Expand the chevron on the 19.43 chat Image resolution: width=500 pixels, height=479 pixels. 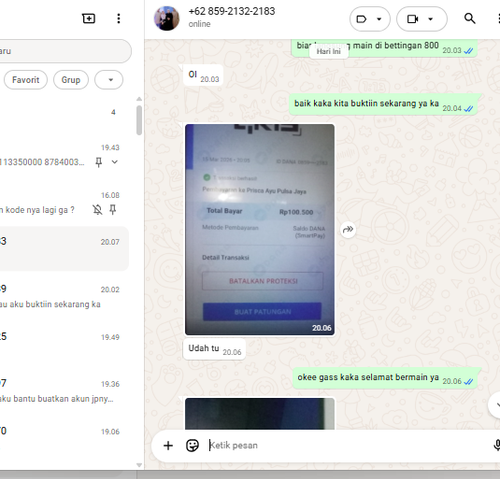click(x=114, y=162)
